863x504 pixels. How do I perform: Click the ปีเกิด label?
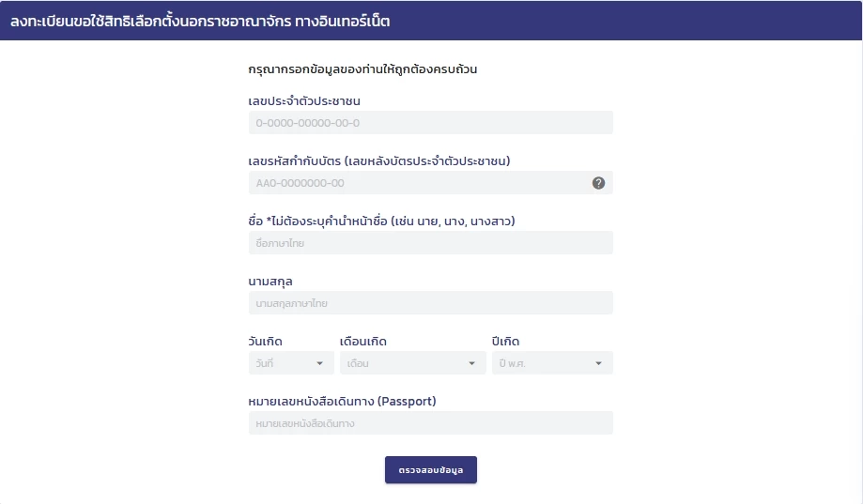coord(505,341)
